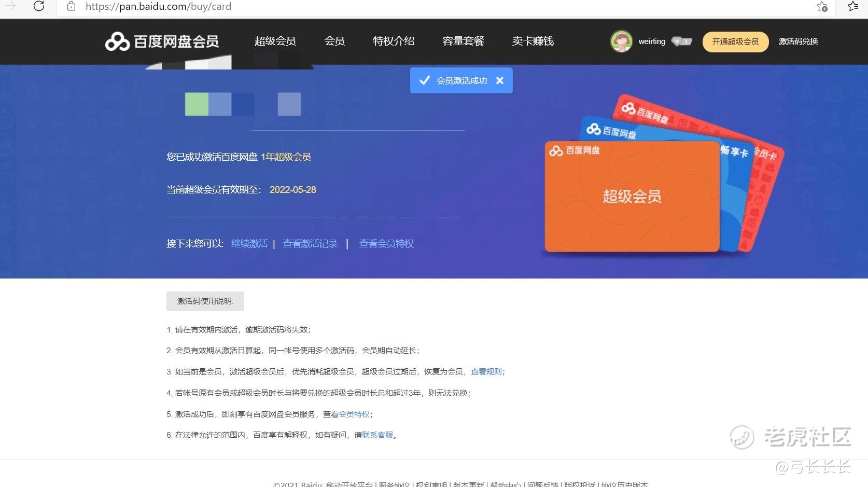Click the 开通超级会员 button
Viewport: 868px width, 487px height.
[735, 41]
